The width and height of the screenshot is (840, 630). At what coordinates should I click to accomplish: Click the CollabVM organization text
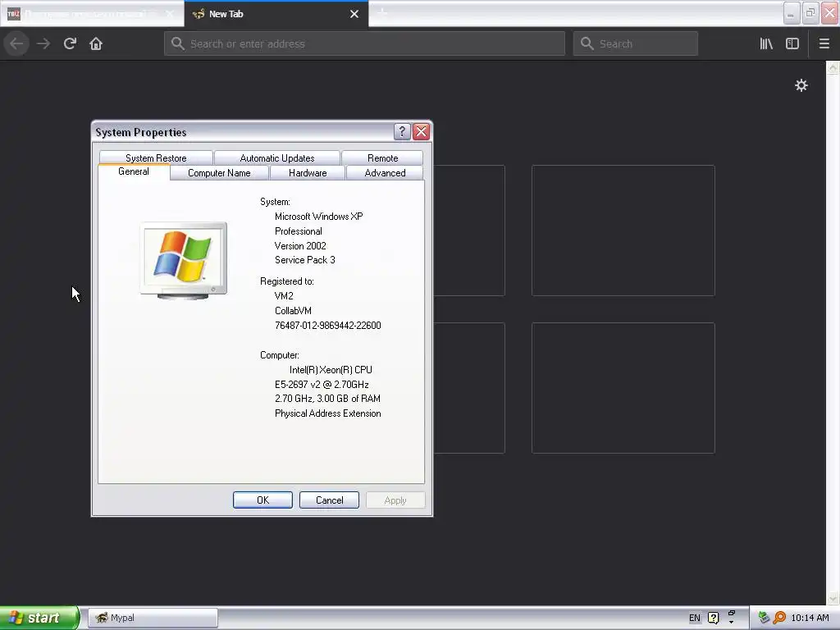tap(293, 311)
